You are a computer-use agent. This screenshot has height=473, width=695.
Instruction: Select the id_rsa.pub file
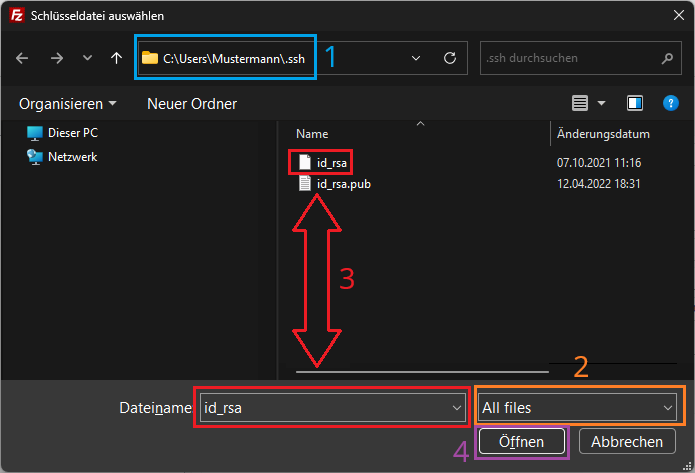click(344, 184)
